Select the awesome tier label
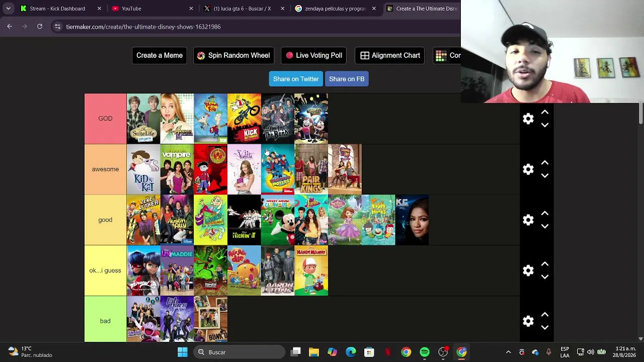The width and height of the screenshot is (644, 362). pyautogui.click(x=105, y=169)
